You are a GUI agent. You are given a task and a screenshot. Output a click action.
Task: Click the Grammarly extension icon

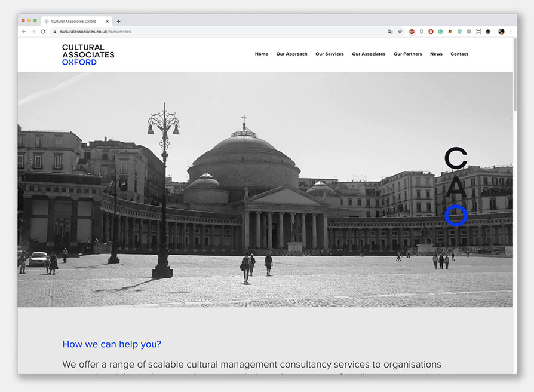[x=440, y=32]
